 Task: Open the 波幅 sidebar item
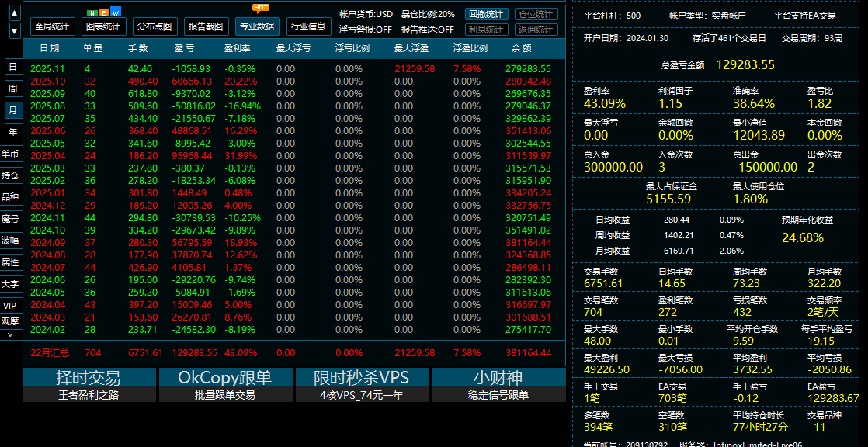[x=10, y=241]
